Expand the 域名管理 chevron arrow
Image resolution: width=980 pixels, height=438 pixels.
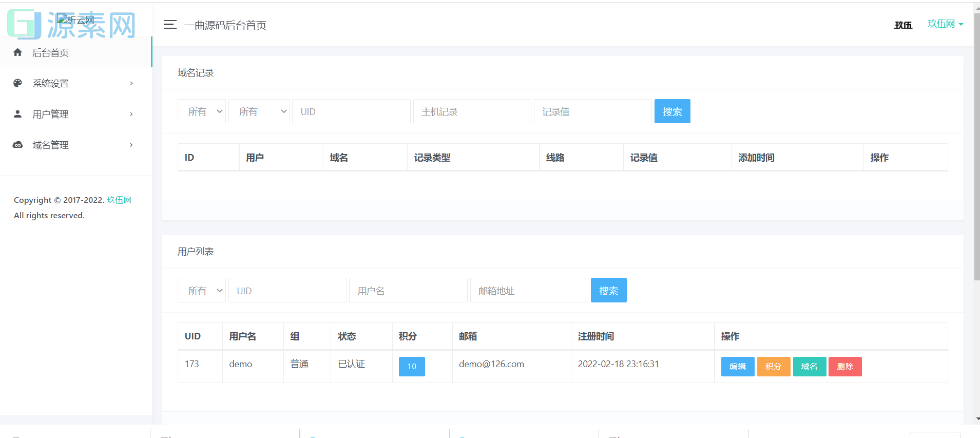pyautogui.click(x=131, y=145)
